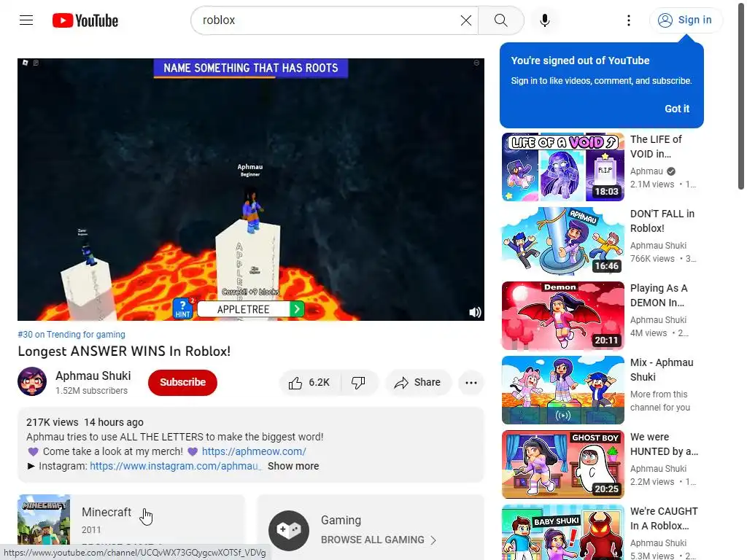
Task: Open the BABY SHUKI thumbnail
Action: (562, 532)
